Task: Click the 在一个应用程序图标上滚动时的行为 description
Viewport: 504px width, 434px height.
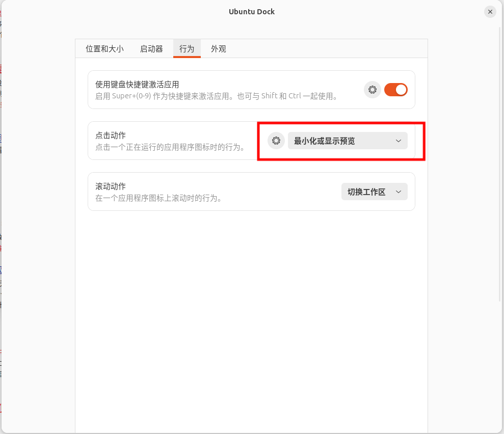Action: pos(159,198)
